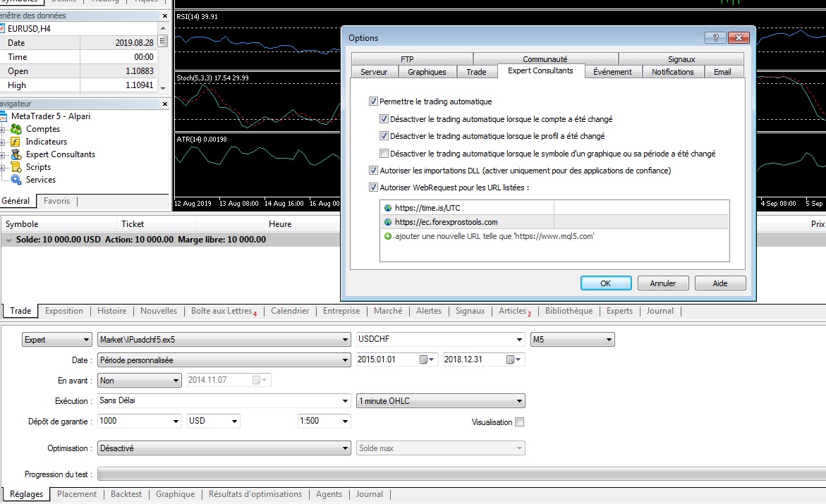Close the data window panel with its X

165,16
